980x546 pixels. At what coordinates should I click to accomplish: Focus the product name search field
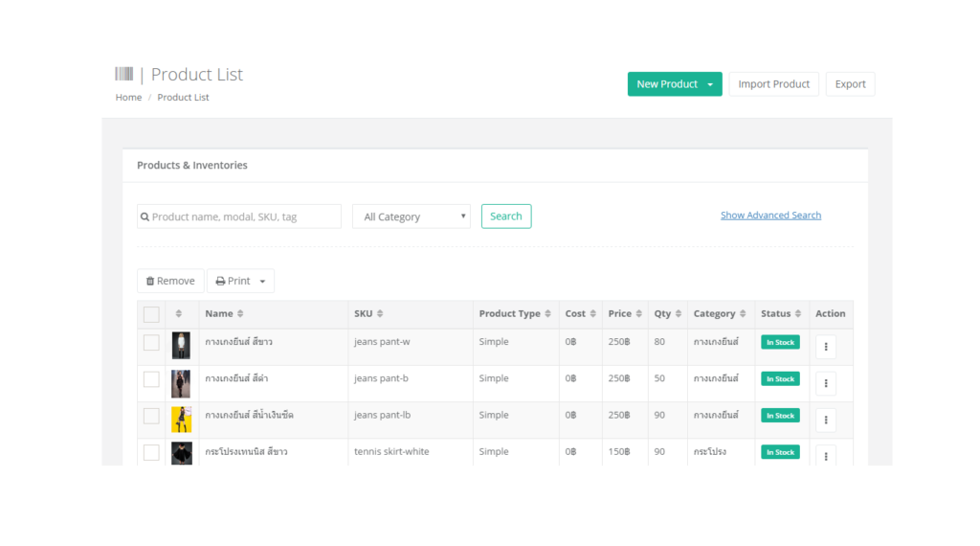coord(239,216)
